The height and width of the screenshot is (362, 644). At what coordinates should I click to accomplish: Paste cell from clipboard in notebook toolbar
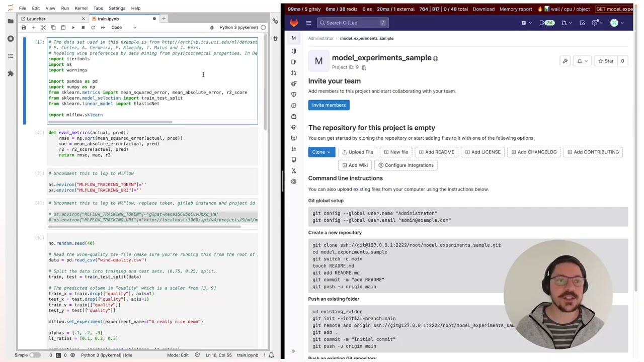tap(63, 28)
